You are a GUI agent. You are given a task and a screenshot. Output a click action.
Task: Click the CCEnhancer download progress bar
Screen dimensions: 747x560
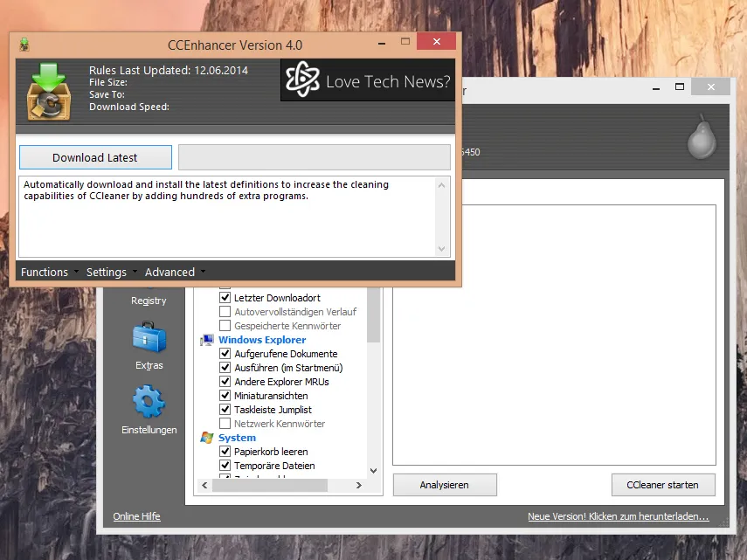[x=315, y=157]
